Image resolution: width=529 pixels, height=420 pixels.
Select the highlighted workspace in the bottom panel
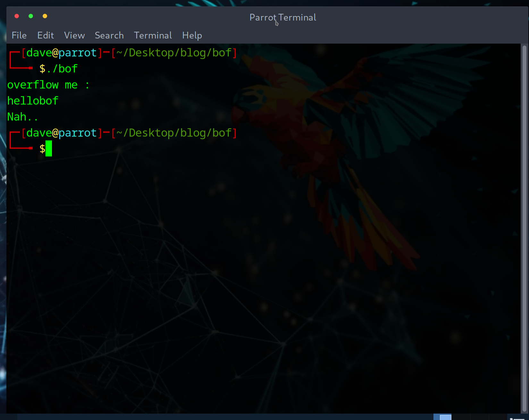pos(442,417)
